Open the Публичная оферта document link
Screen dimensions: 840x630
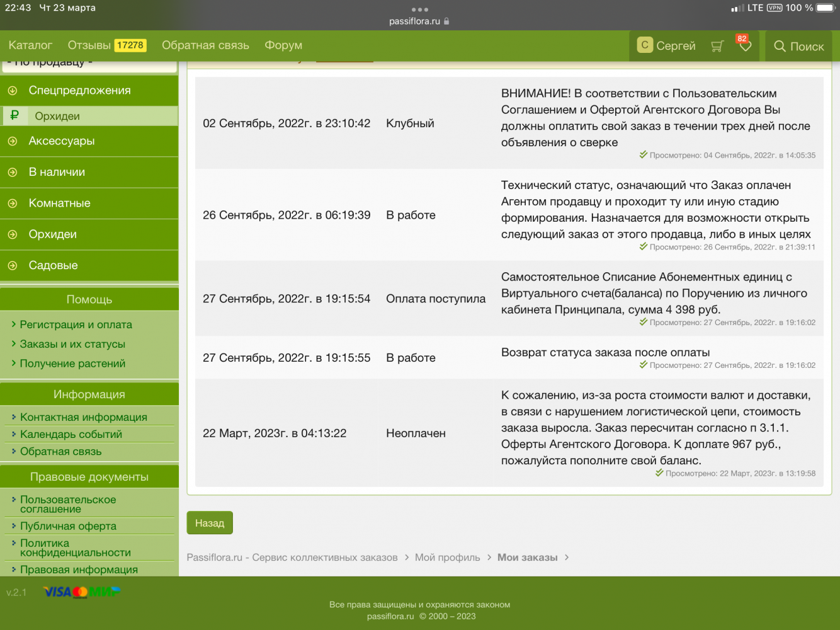(68, 526)
